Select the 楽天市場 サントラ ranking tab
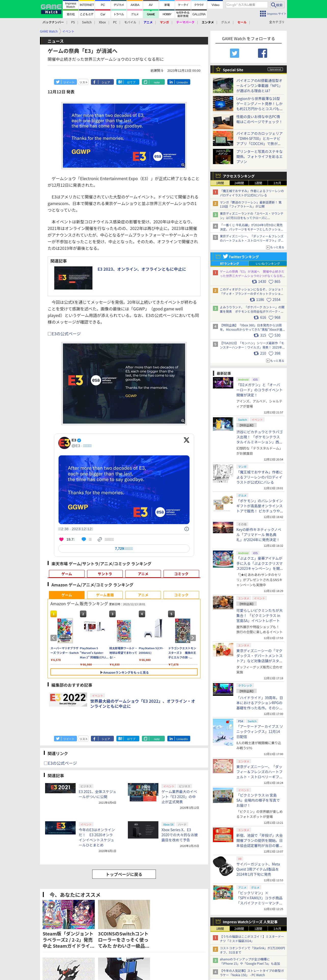327x980 pixels. coord(105,574)
